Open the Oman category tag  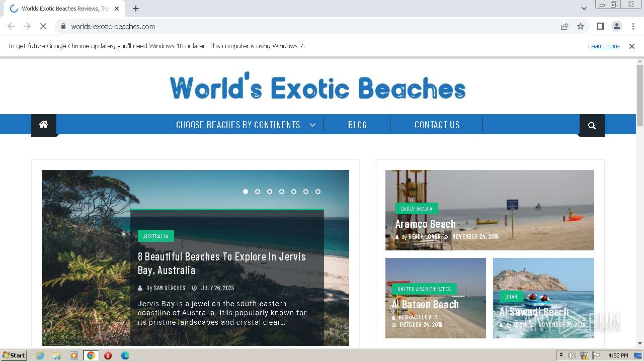(511, 297)
